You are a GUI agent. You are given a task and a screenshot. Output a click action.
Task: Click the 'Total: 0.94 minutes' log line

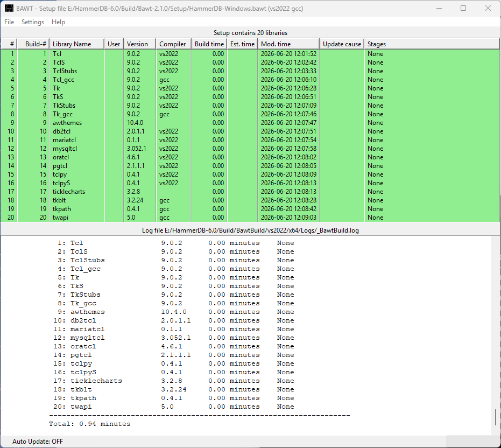[x=90, y=424]
